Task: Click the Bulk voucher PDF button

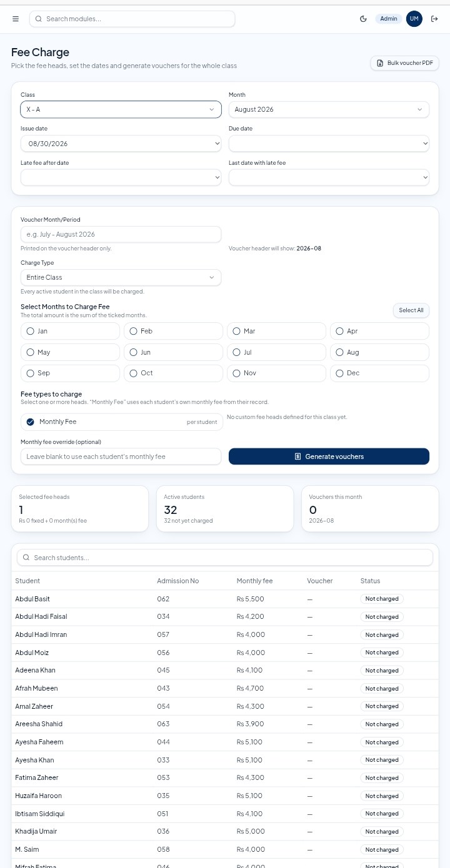Action: click(x=404, y=63)
